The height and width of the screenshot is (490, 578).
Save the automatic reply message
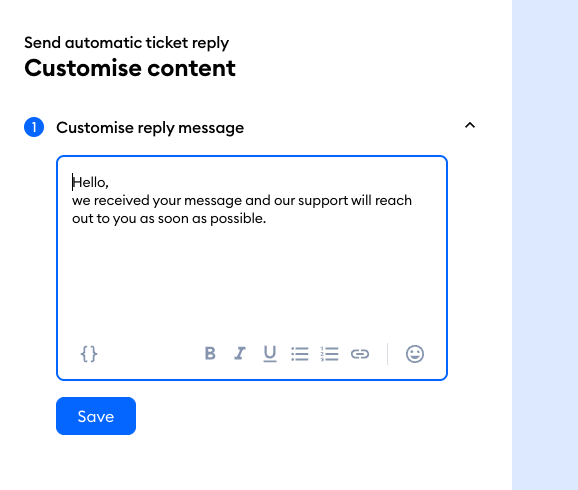96,416
